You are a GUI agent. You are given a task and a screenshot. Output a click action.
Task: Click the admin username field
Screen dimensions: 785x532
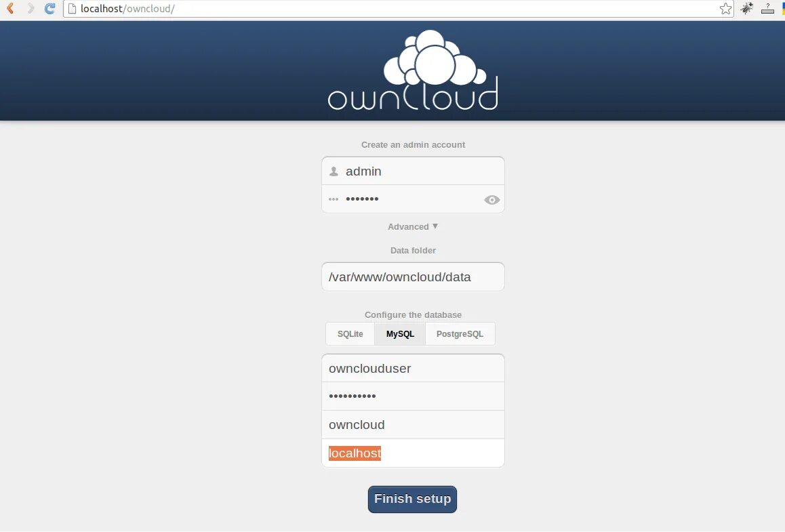(x=413, y=171)
